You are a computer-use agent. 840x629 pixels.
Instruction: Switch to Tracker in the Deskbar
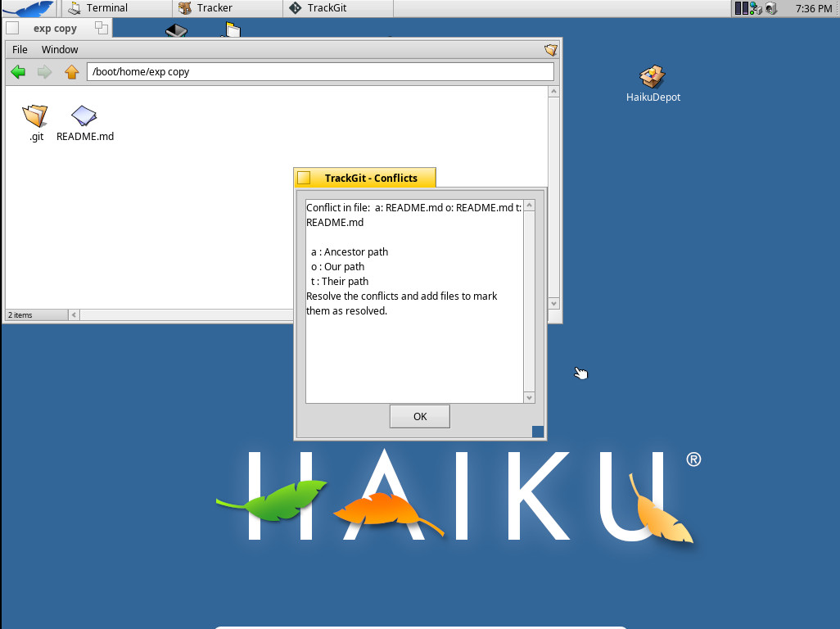coord(228,8)
